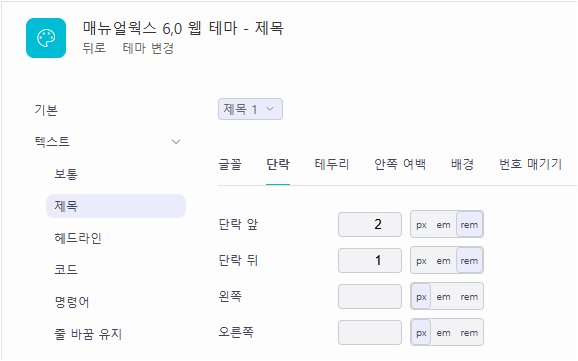The height and width of the screenshot is (361, 578).
Task: Select px unit for 단락 앞
Action: [421, 225]
